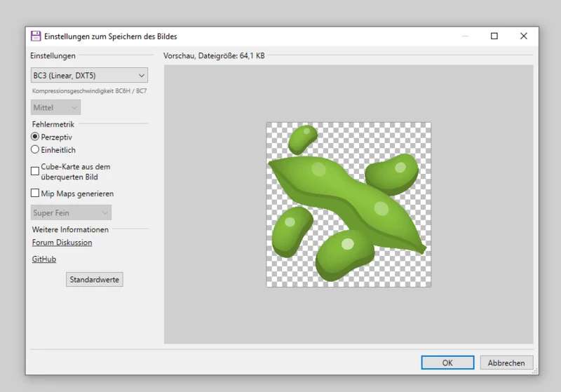Click the purple floppy disk title bar icon
Image resolution: width=561 pixels, height=392 pixels.
(x=36, y=36)
